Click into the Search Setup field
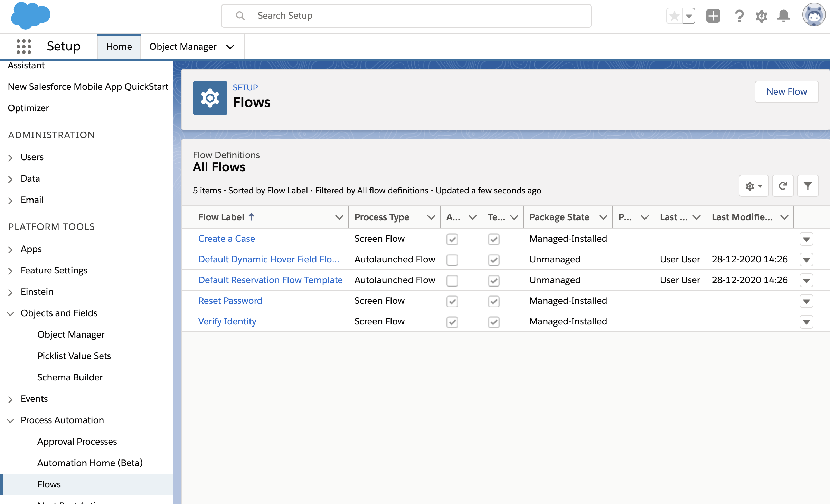The image size is (830, 504). pos(406,16)
